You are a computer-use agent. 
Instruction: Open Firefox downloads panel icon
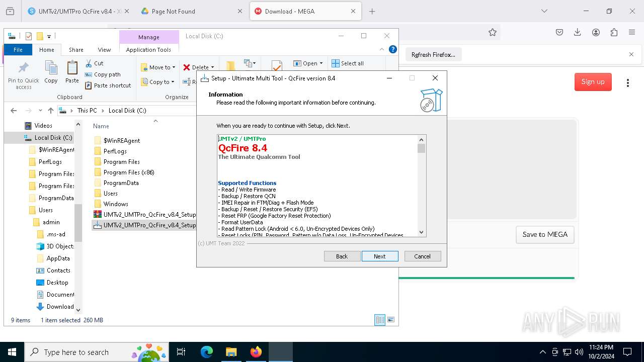pyautogui.click(x=578, y=32)
